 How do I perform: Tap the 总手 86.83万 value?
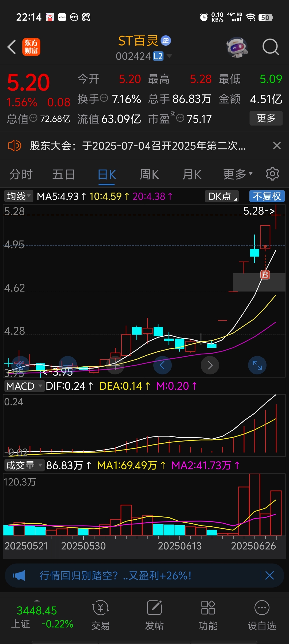[x=192, y=99]
